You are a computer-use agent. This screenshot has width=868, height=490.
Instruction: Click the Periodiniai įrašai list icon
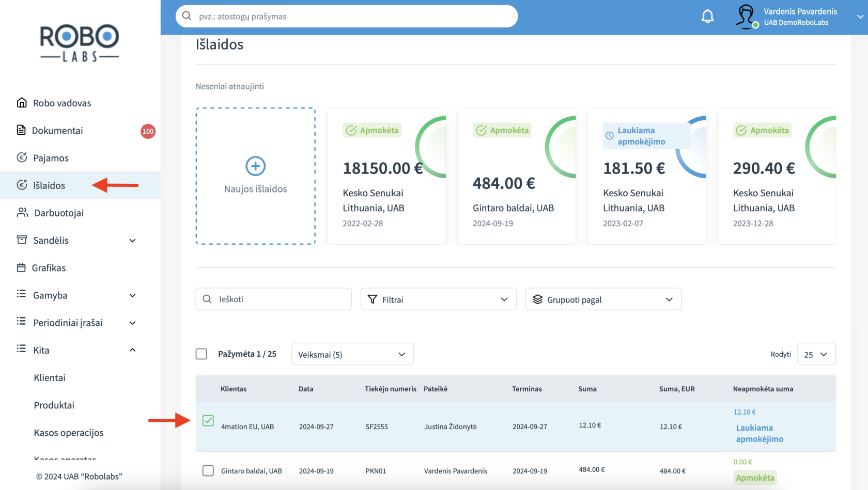[x=21, y=321]
